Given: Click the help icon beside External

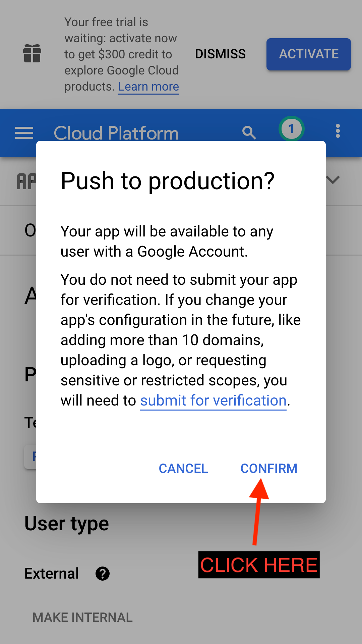Looking at the screenshot, I should click(x=103, y=574).
